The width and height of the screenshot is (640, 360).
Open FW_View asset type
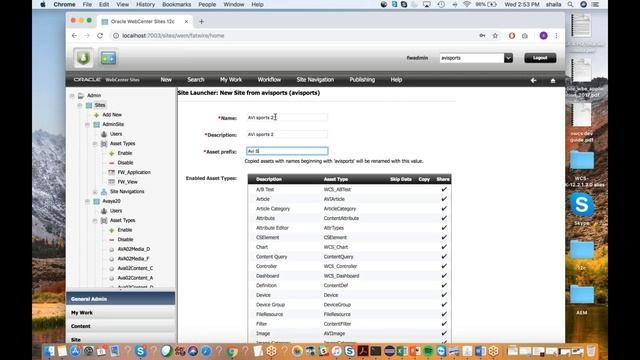pyautogui.click(x=127, y=182)
